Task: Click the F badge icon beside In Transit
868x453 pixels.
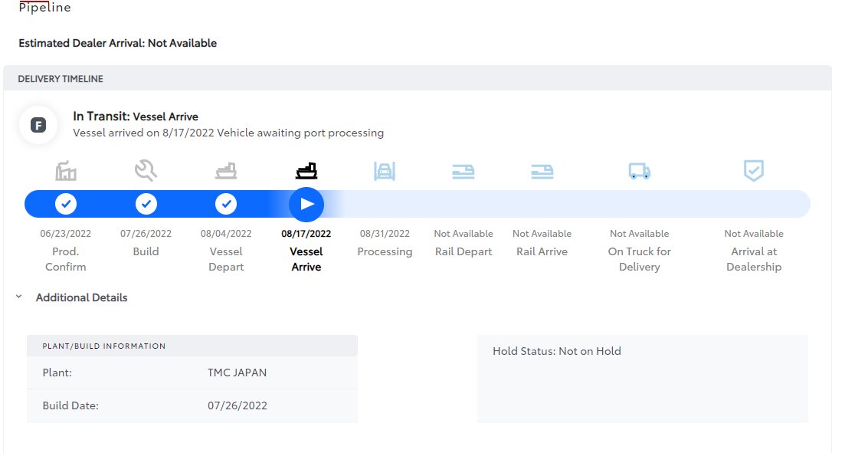Action: point(38,125)
